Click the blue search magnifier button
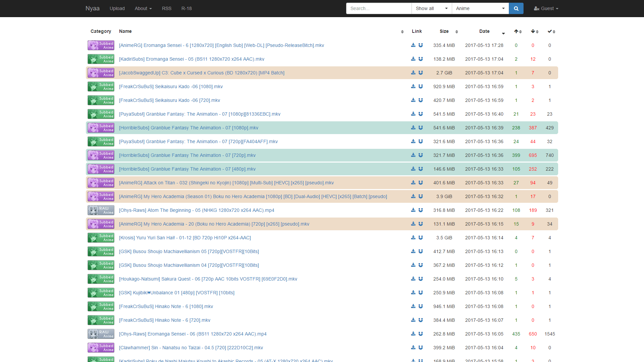This screenshot has width=644, height=362. 516,8
